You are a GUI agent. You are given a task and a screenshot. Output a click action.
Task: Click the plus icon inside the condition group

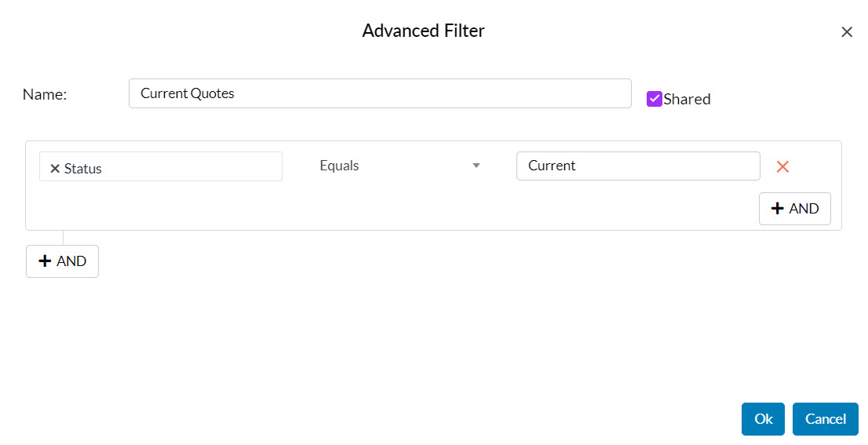coord(778,209)
